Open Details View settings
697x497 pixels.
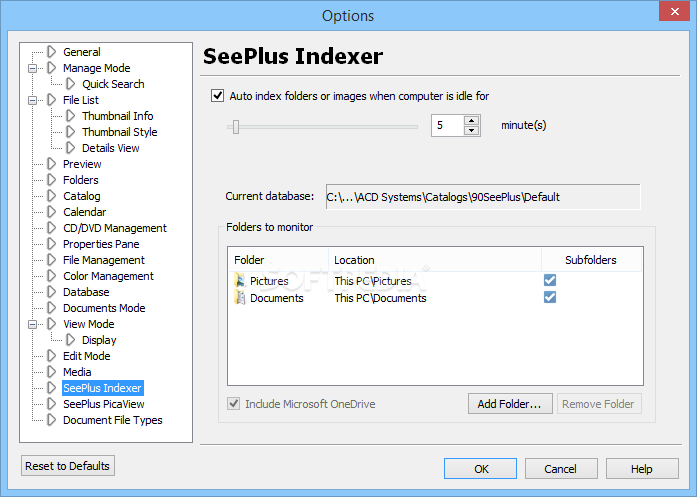coord(111,148)
